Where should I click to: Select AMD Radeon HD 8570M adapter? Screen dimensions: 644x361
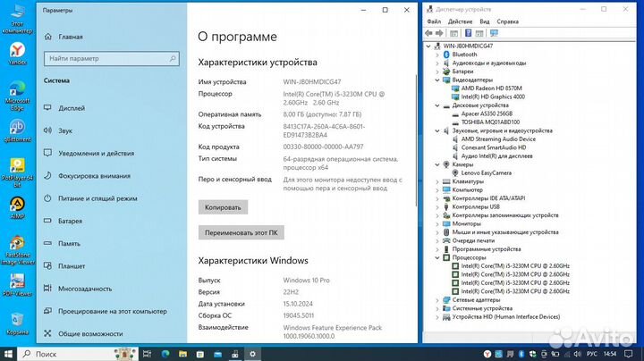491,88
